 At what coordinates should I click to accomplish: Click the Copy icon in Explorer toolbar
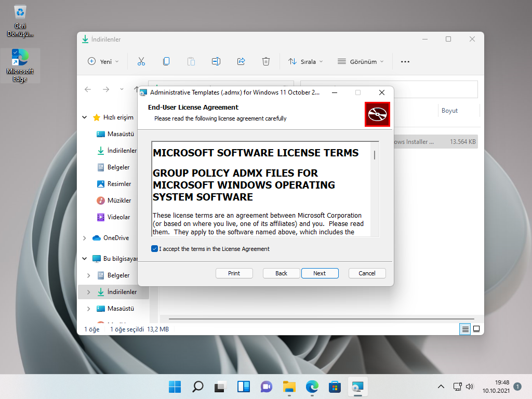tap(166, 61)
